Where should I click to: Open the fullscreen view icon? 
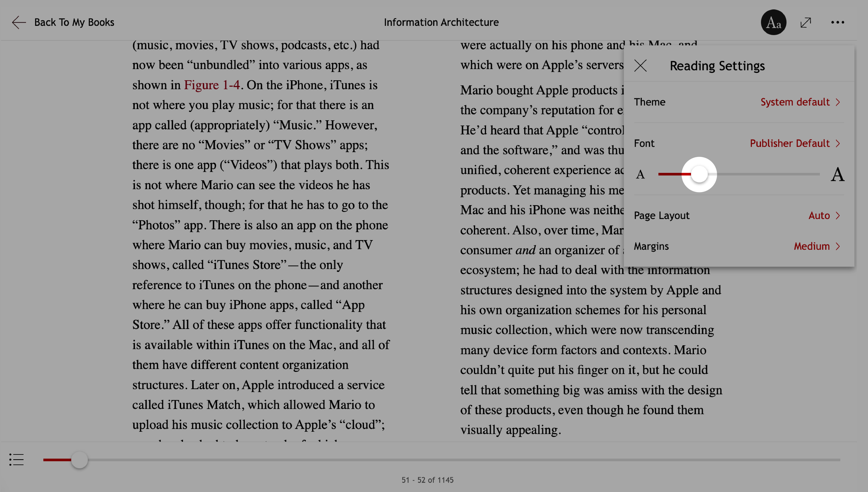coord(806,22)
